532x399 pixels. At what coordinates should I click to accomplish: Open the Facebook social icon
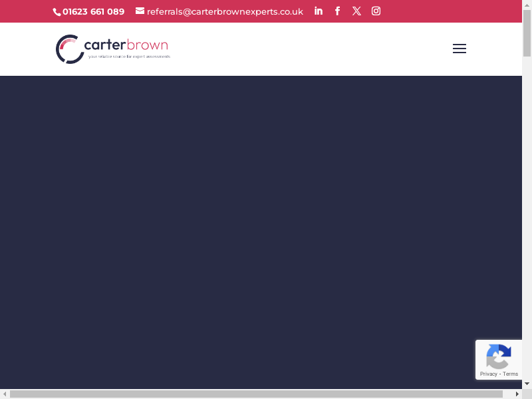337,11
